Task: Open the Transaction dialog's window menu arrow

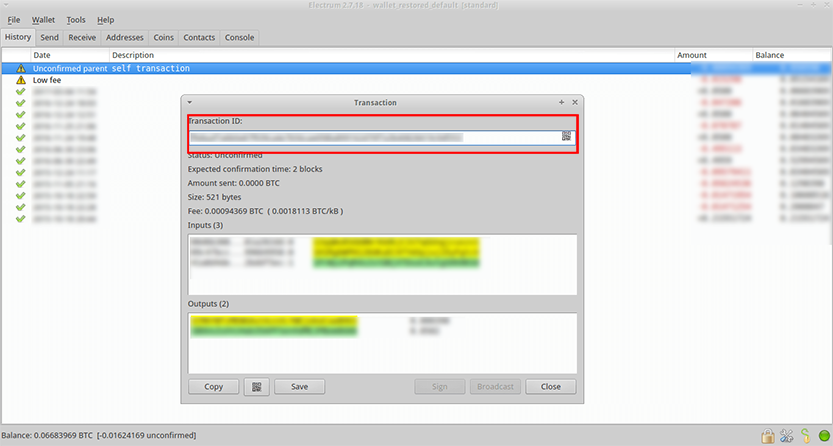Action: point(190,102)
